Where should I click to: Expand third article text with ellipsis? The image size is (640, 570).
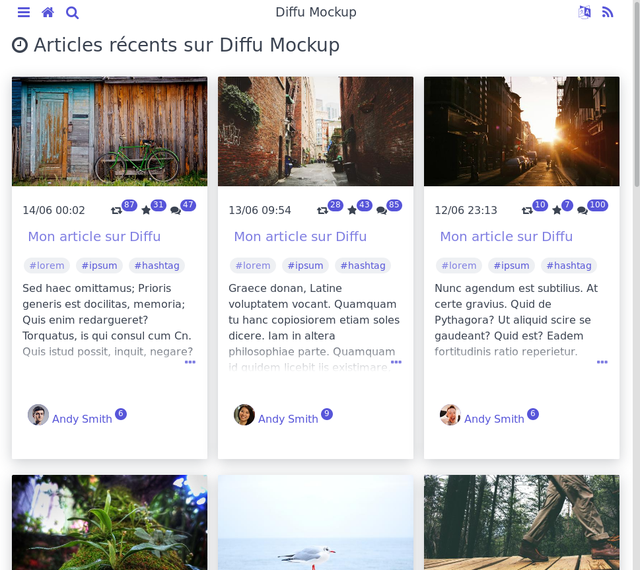[x=602, y=362]
